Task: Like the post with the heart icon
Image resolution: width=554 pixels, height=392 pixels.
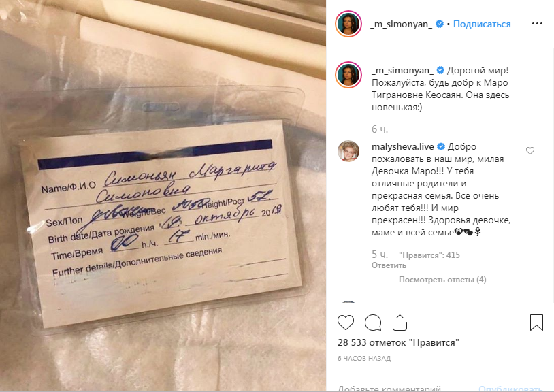Action: coord(346,323)
